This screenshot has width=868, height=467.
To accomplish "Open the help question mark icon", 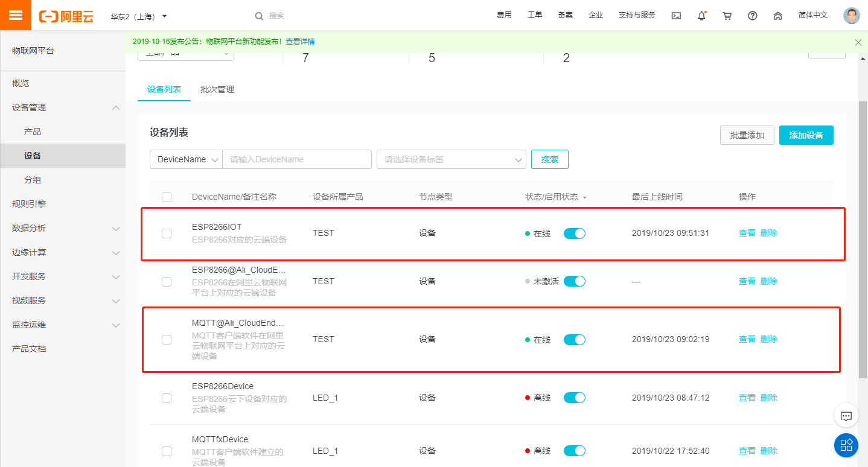I will (x=752, y=16).
